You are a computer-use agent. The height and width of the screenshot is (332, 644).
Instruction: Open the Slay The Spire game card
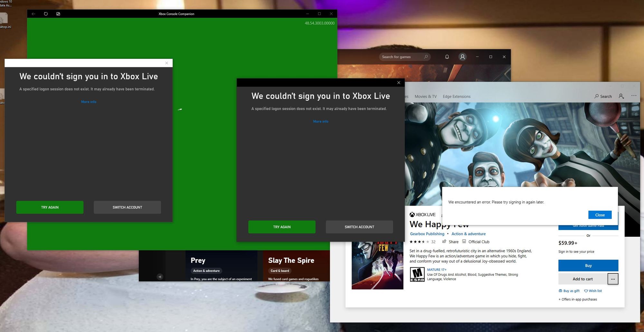click(296, 266)
